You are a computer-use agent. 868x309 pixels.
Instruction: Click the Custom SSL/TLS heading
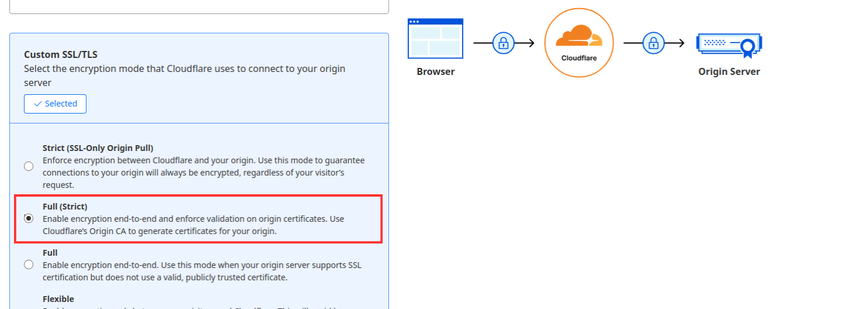click(x=61, y=54)
